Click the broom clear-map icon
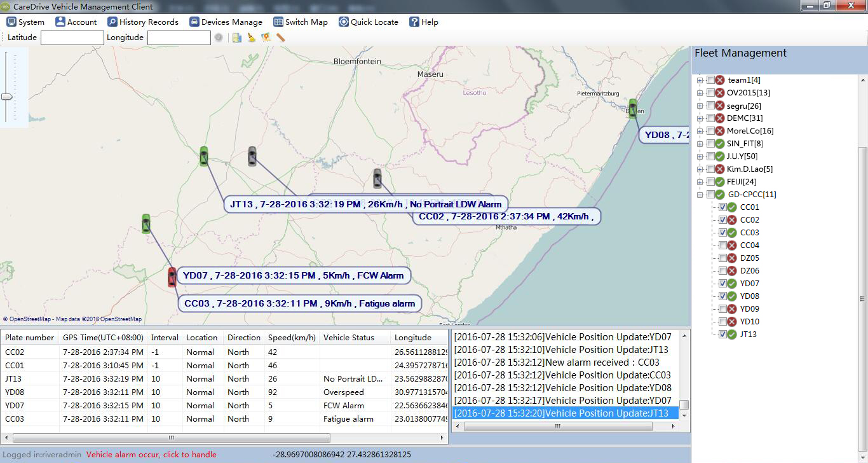 point(252,38)
